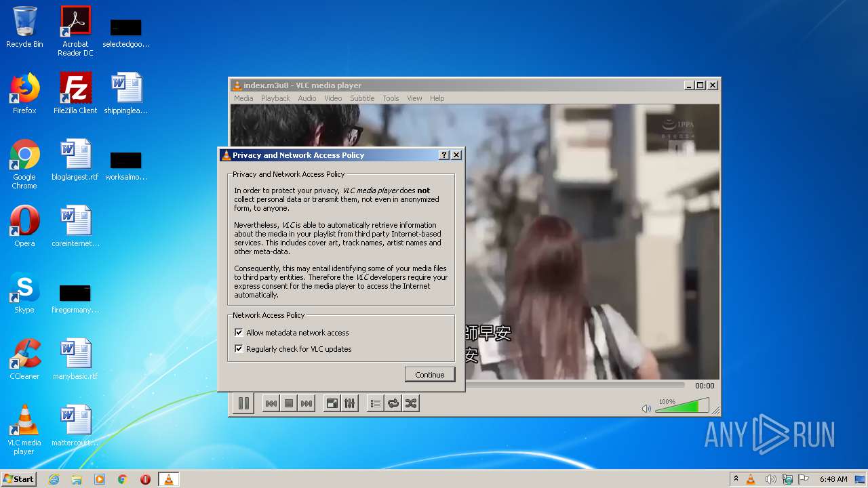Select manybasic.rtf document icon
Screen dimensions: 868x488
pos(75,359)
